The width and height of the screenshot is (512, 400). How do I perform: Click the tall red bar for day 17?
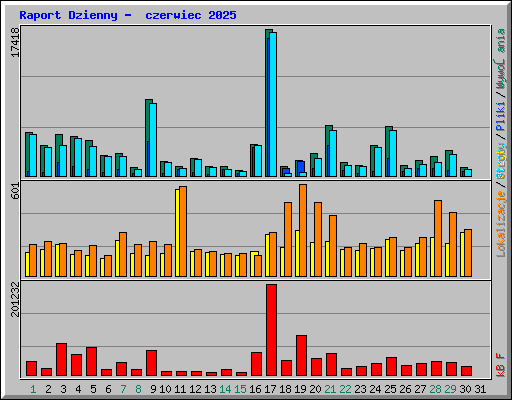point(271,330)
